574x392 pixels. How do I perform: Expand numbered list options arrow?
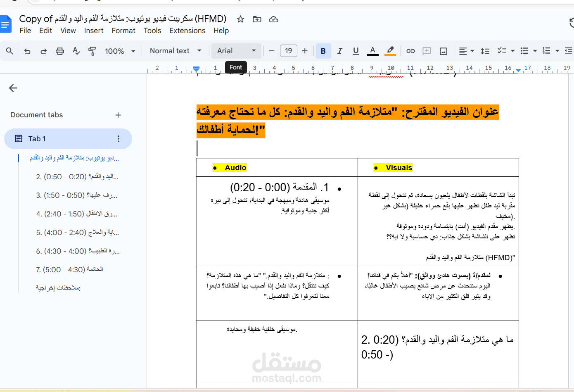[557, 51]
